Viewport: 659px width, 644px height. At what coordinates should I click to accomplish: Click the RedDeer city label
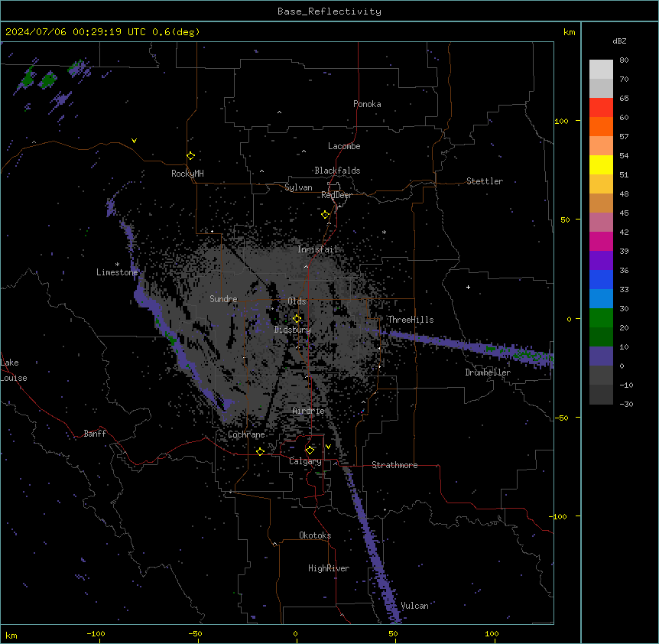tap(336, 195)
